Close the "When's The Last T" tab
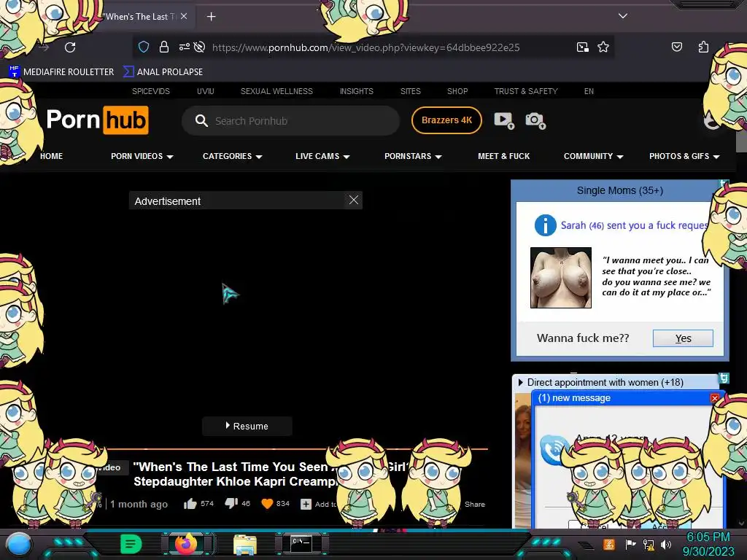The width and height of the screenshot is (747, 560). point(184,16)
